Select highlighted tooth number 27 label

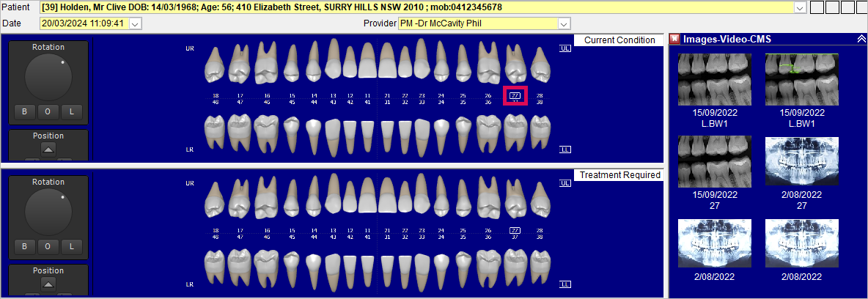click(515, 95)
